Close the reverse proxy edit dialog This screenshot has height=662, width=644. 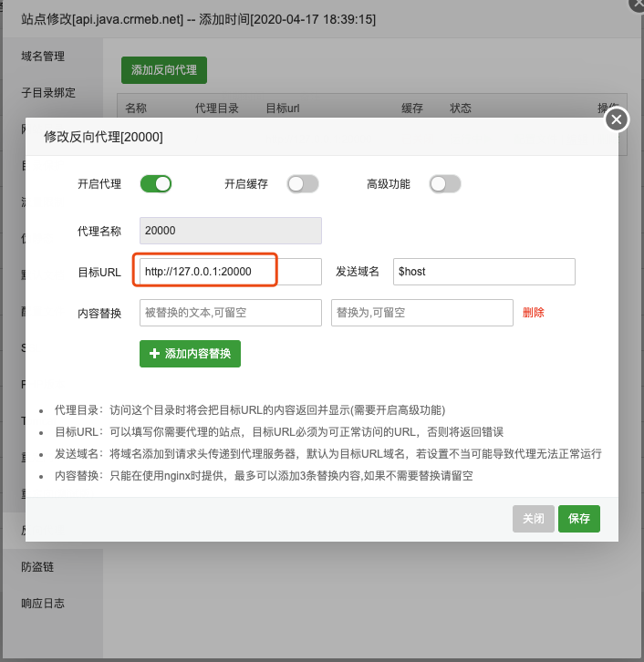tap(616, 119)
